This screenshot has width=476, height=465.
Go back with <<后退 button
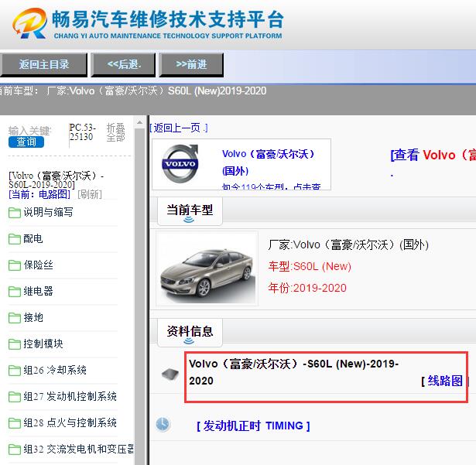click(124, 64)
